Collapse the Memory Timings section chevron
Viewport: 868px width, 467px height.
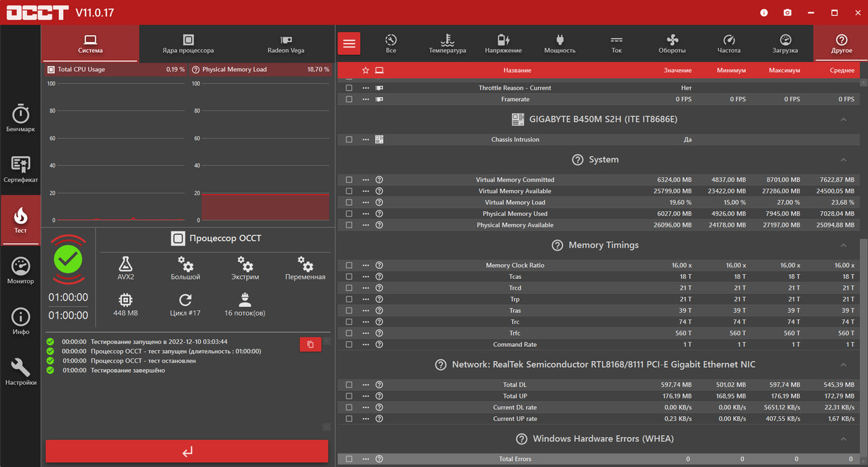[x=844, y=245]
